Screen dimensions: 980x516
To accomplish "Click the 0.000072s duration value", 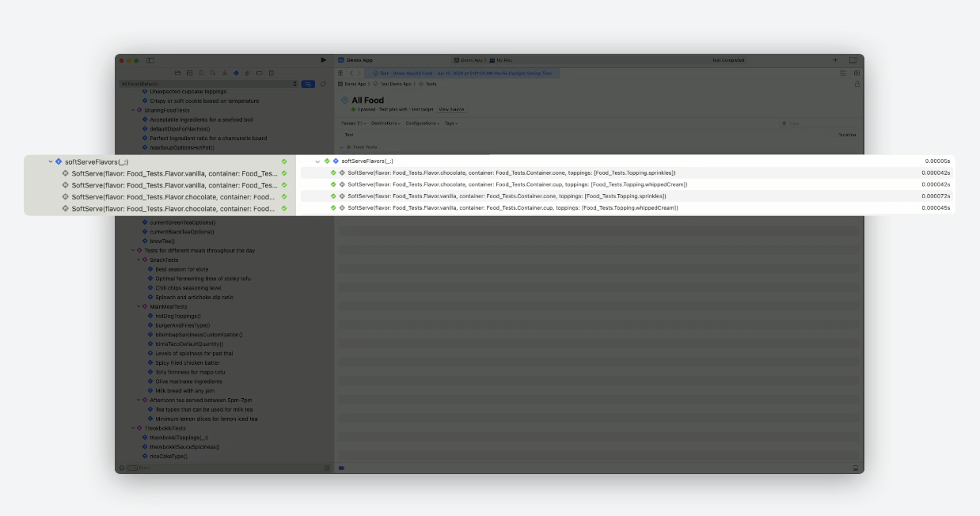I will coord(936,196).
